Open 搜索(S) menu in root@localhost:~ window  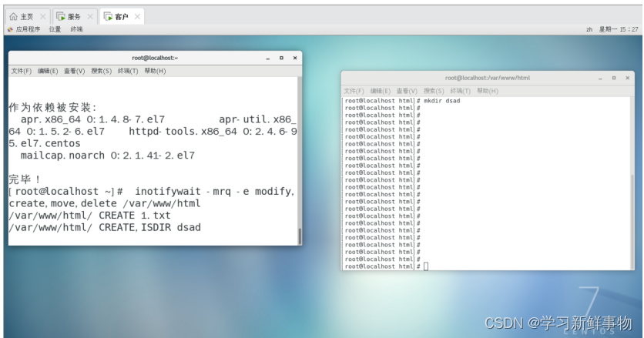click(101, 71)
